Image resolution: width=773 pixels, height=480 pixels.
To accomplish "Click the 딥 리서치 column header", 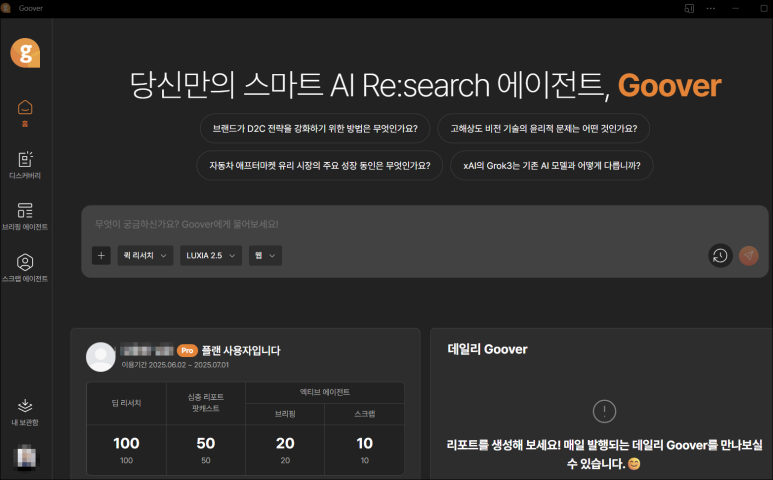I will (126, 403).
